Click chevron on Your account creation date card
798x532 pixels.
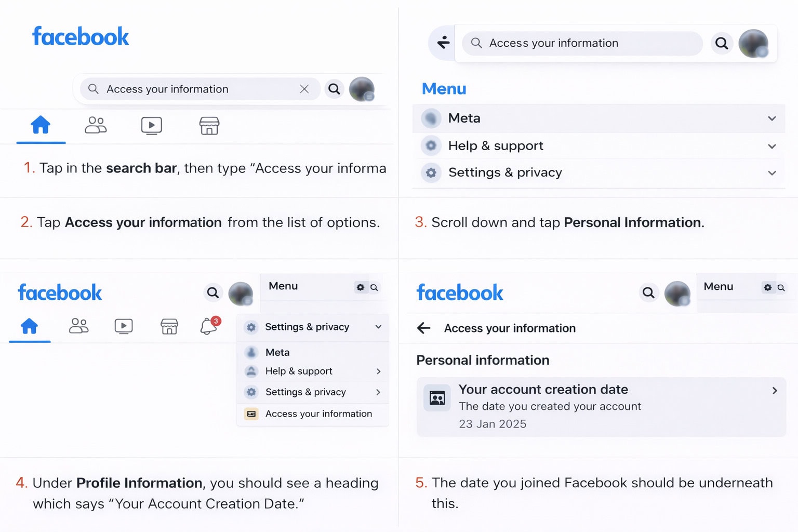tap(774, 391)
